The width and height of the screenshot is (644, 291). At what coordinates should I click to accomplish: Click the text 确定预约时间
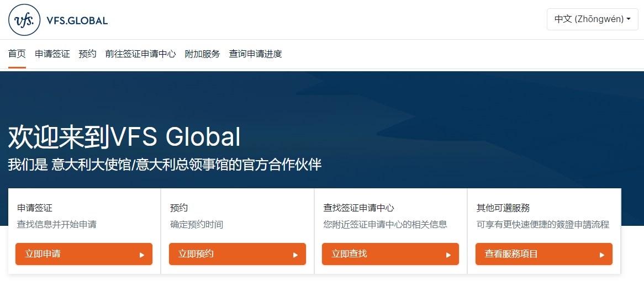click(197, 225)
